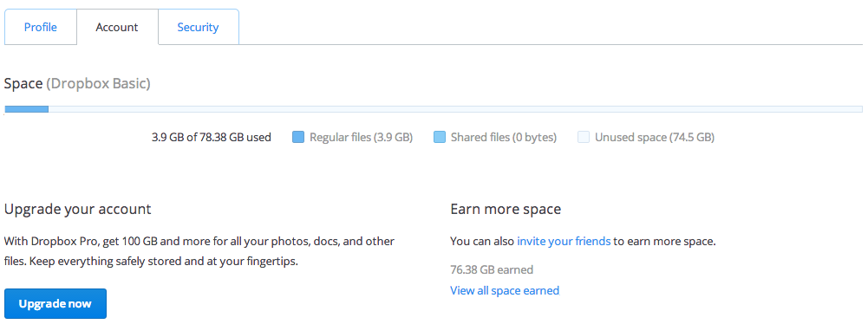The width and height of the screenshot is (868, 324).
Task: Click the 'Shared files (0 bytes)' label
Action: 504,137
